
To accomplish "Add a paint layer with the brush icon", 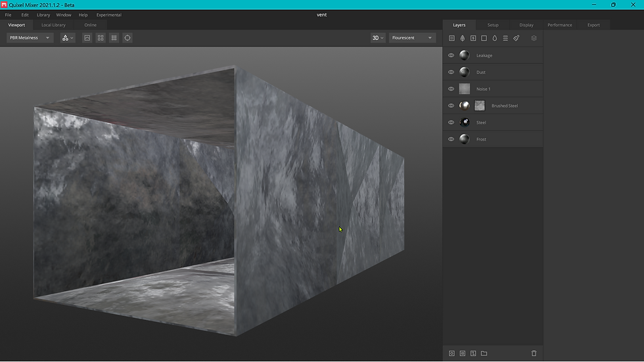I will pyautogui.click(x=517, y=38).
